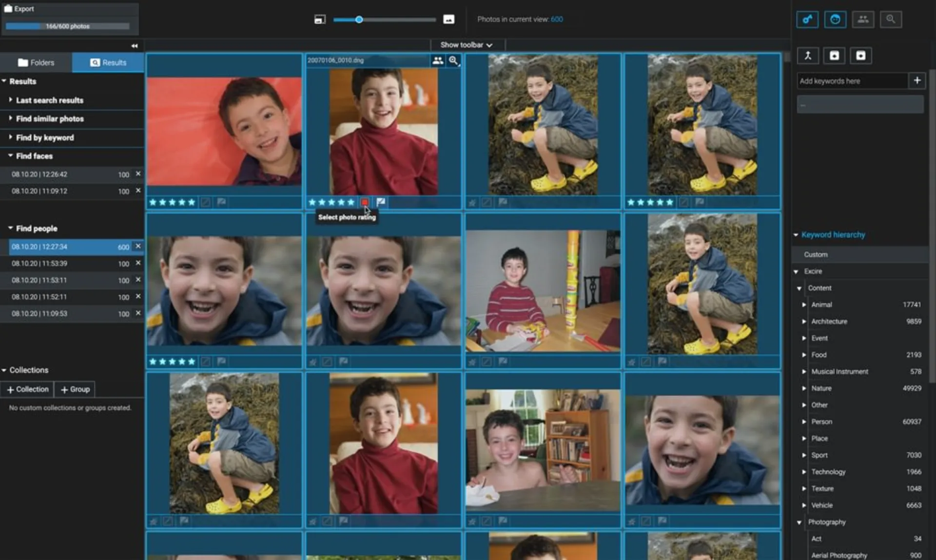Expand the Animal keyword category
This screenshot has height=560, width=936.
(804, 305)
